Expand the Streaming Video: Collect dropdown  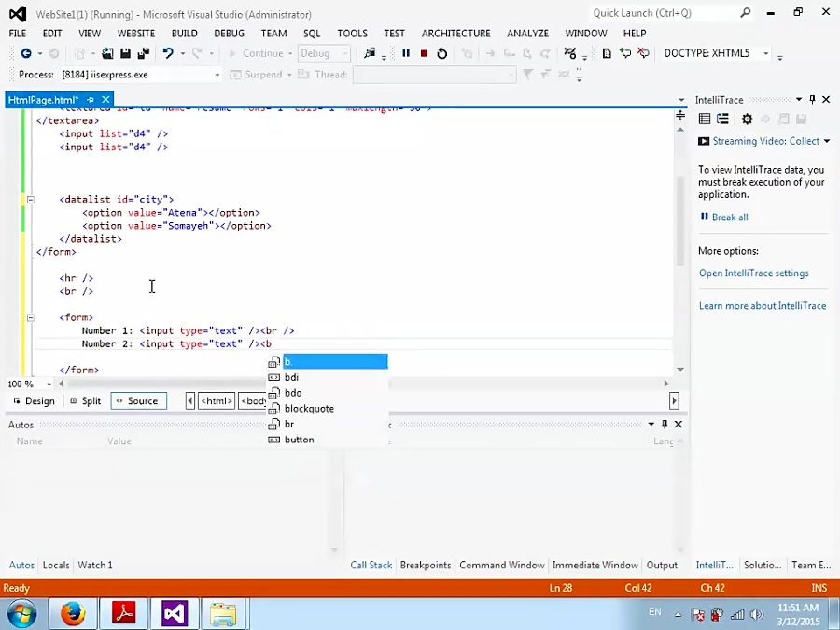[827, 141]
